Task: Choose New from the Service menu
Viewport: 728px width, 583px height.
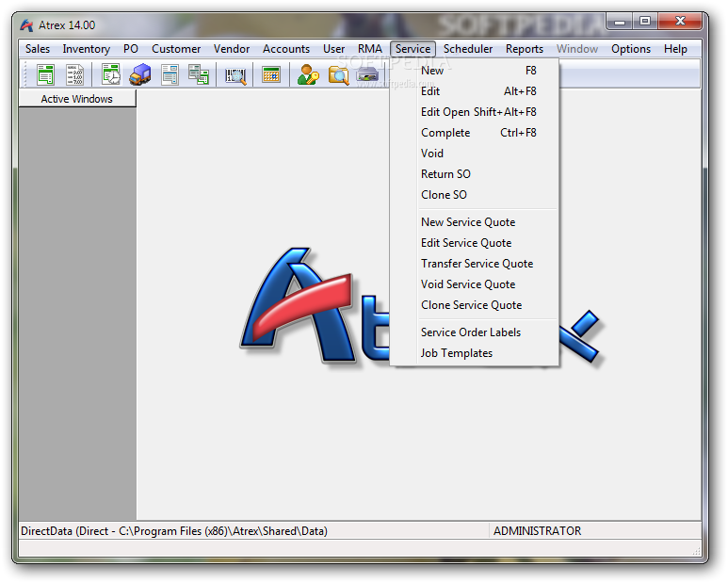Action: point(475,71)
